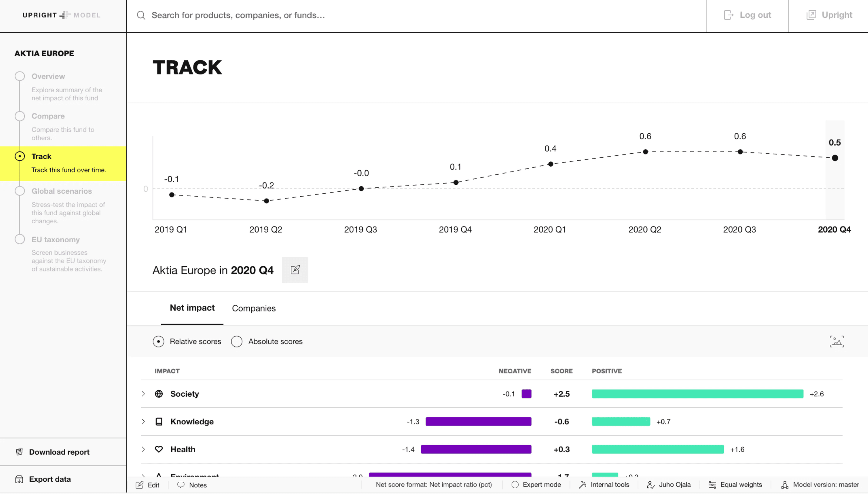Click the Equal weights sliders icon
868x494 pixels.
pyautogui.click(x=712, y=485)
